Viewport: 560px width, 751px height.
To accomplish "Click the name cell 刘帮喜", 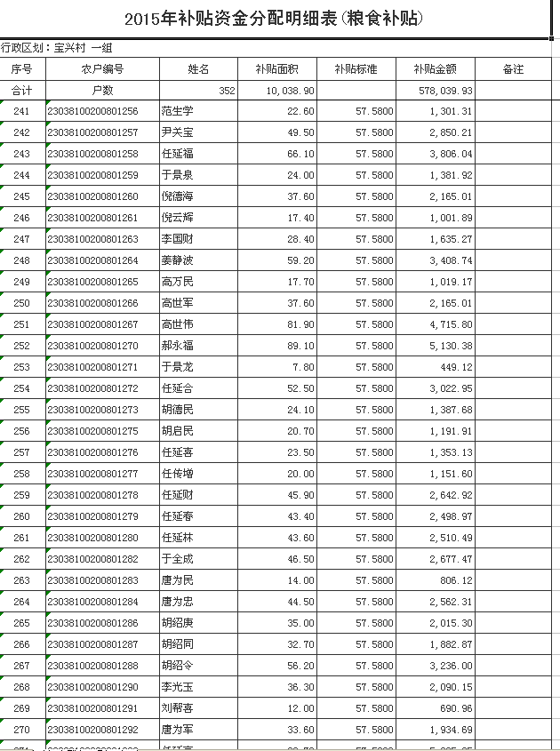I will pos(198,707).
